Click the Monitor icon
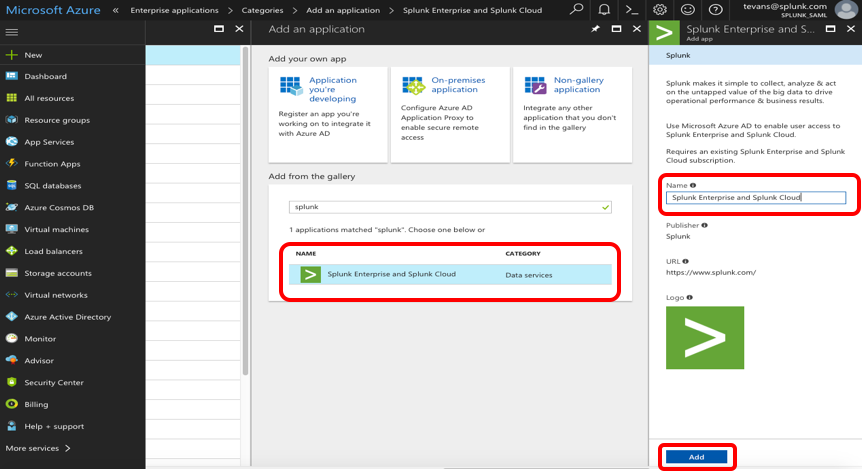 click(x=12, y=339)
